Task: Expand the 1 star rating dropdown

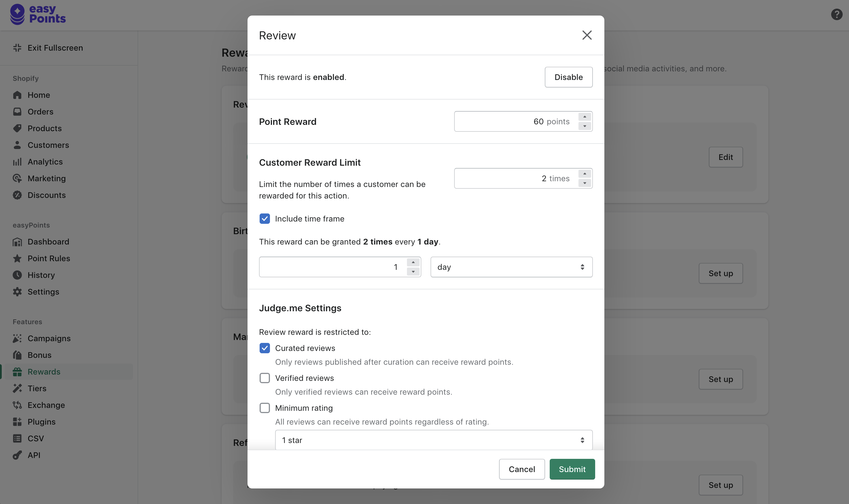Action: (x=433, y=440)
